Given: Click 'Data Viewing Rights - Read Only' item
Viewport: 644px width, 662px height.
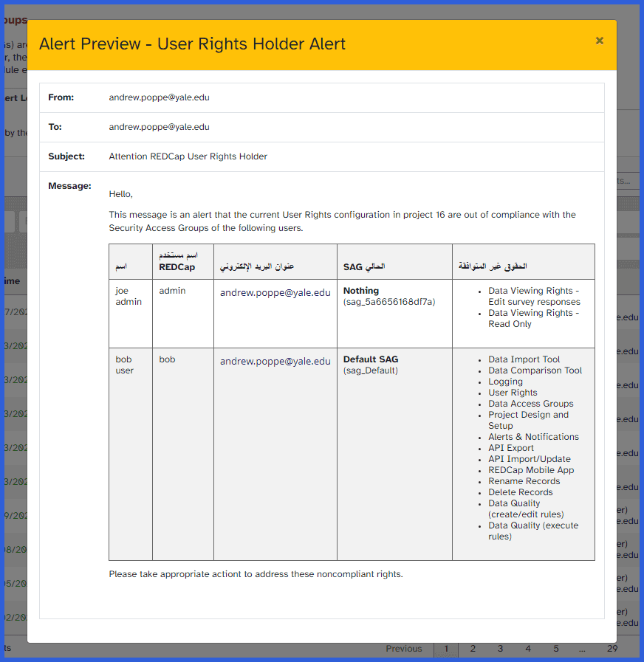Looking at the screenshot, I should [534, 318].
